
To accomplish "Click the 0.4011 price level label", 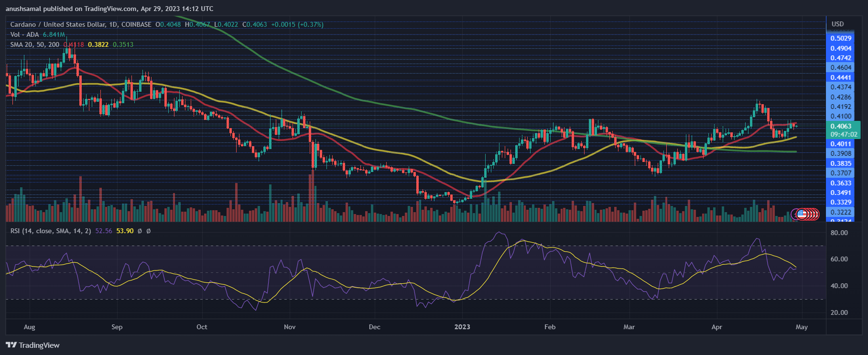I will click(x=841, y=144).
